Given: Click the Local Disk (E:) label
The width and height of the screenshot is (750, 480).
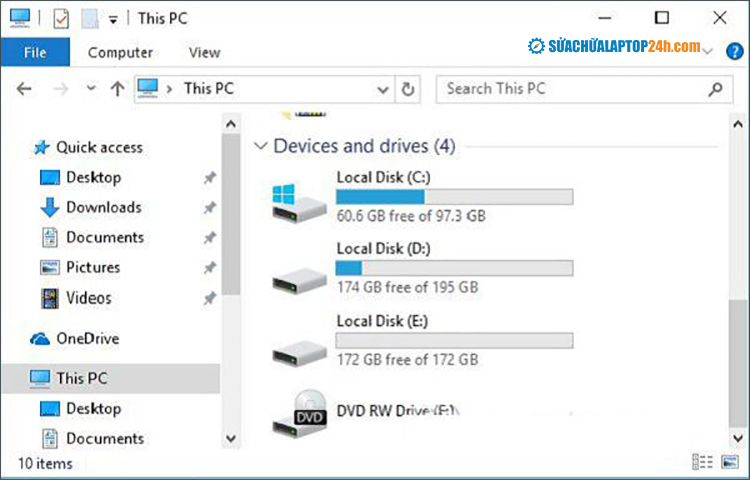Looking at the screenshot, I should pyautogui.click(x=383, y=321).
